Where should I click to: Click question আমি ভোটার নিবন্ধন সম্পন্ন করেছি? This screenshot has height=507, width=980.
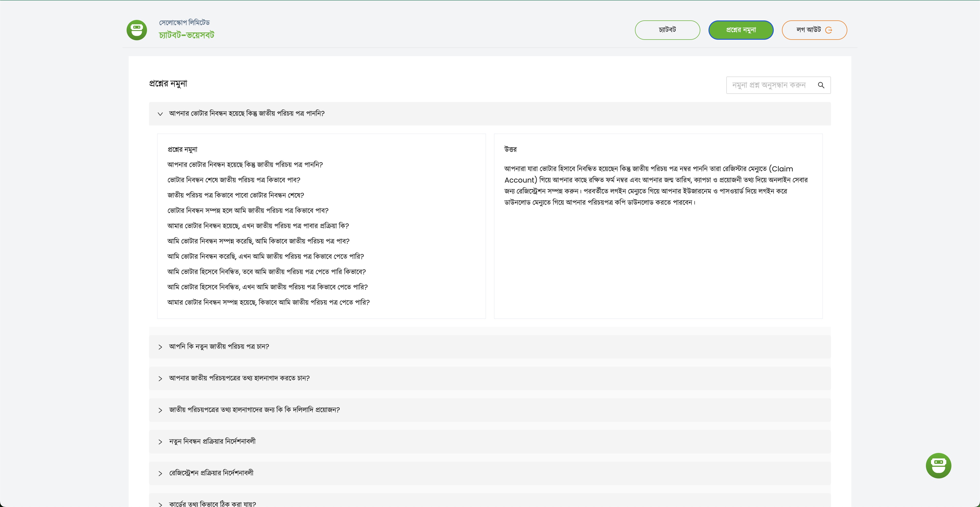pyautogui.click(x=258, y=241)
